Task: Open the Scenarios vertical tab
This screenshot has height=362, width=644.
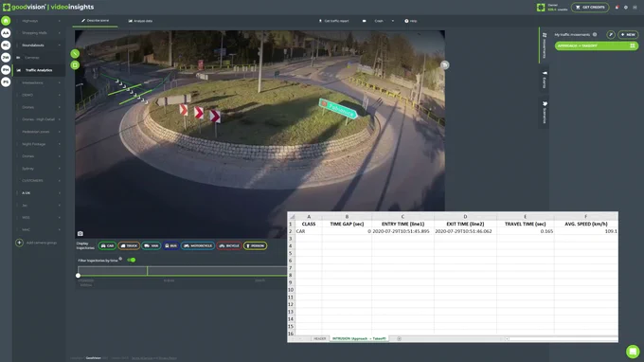Action: click(x=544, y=112)
